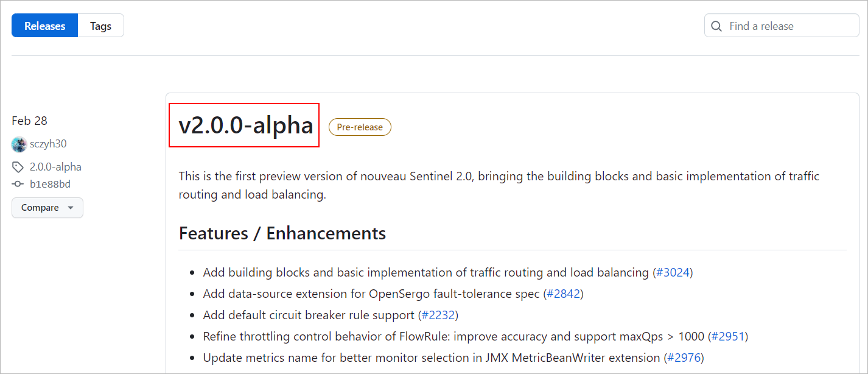Open pull request #2976
868x374 pixels.
pos(684,358)
